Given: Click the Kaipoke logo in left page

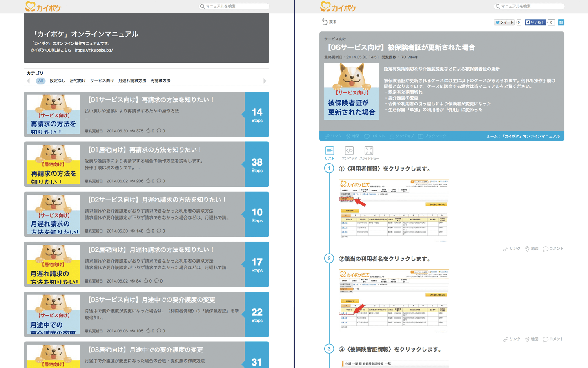Looking at the screenshot, I should click(x=43, y=7).
